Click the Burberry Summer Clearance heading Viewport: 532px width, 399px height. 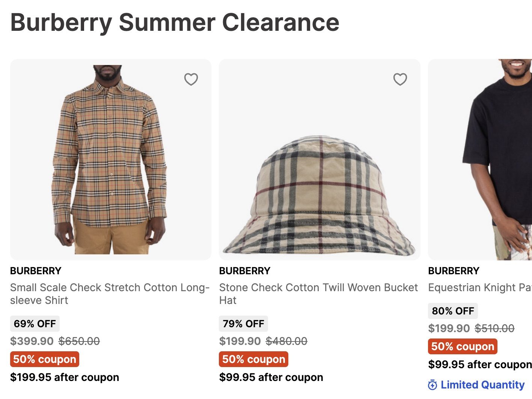point(175,23)
